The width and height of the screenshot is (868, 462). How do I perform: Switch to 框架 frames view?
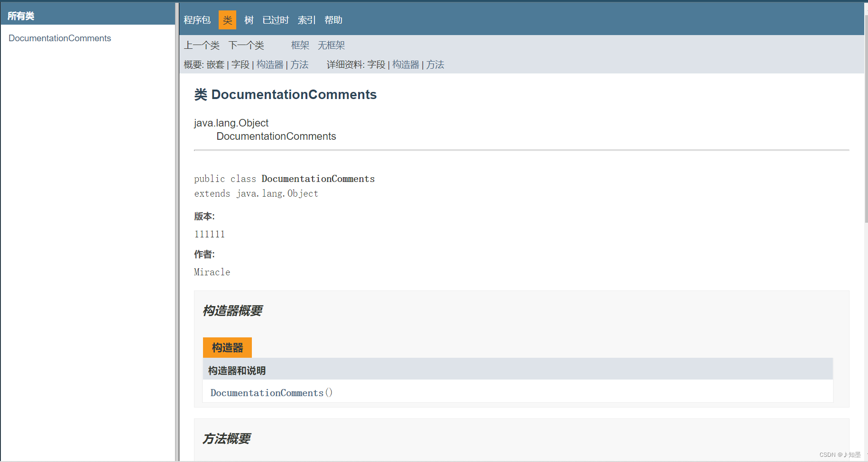300,45
